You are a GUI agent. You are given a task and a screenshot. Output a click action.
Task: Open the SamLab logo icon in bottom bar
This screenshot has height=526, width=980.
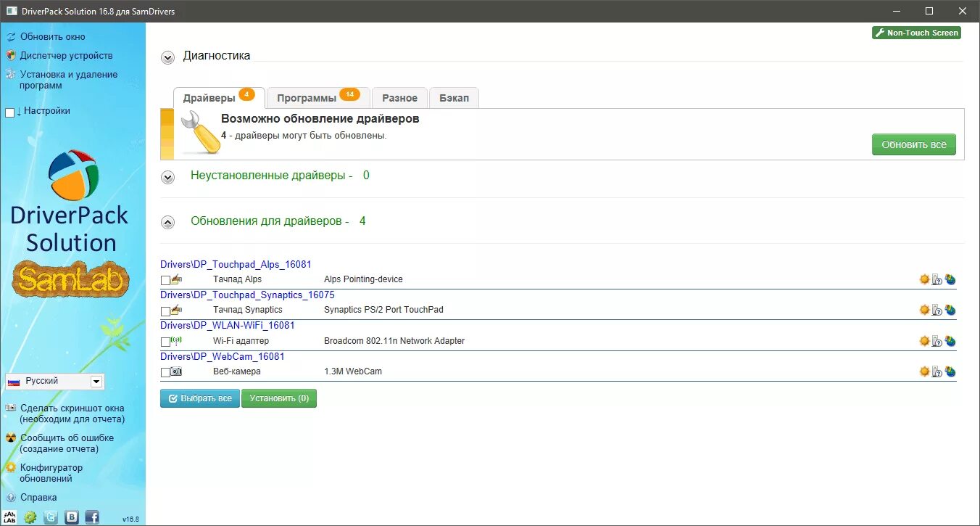(x=10, y=517)
